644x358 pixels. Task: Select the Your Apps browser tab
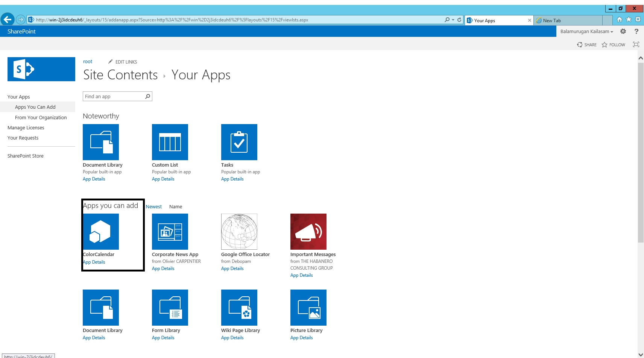coord(499,20)
